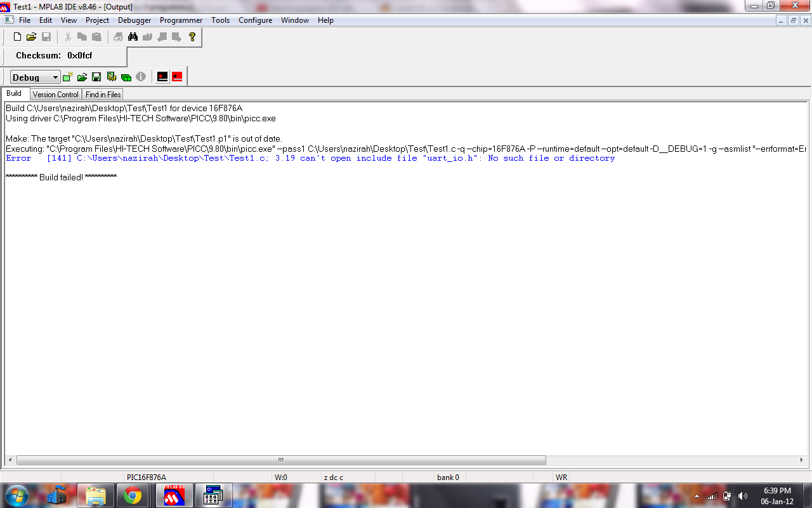Screen dimensions: 812x508
Task: Click the grayed-out Save file icon
Action: (46, 37)
